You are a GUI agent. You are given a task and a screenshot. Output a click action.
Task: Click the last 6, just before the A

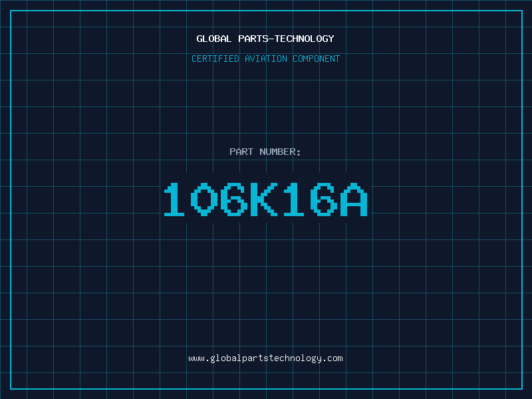[325, 199]
